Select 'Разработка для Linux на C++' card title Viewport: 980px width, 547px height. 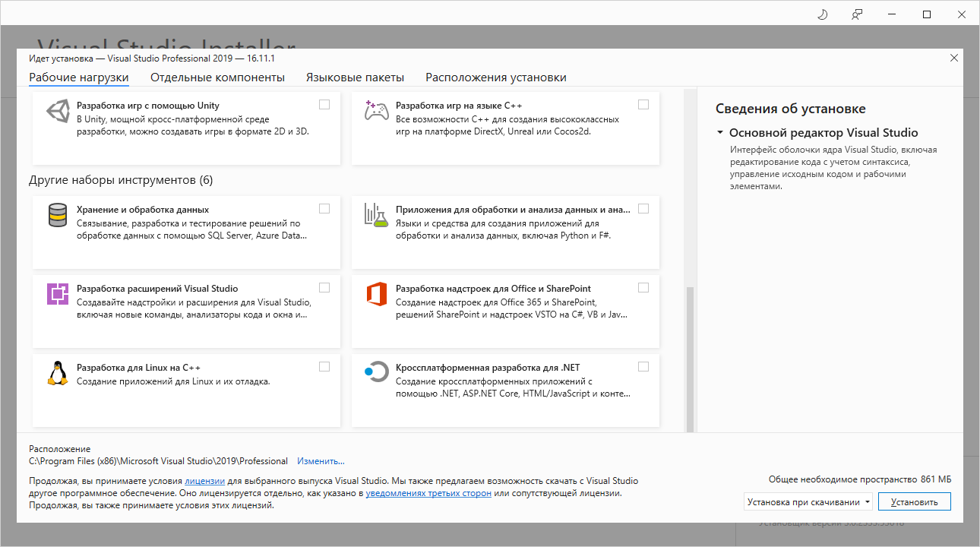[138, 368]
